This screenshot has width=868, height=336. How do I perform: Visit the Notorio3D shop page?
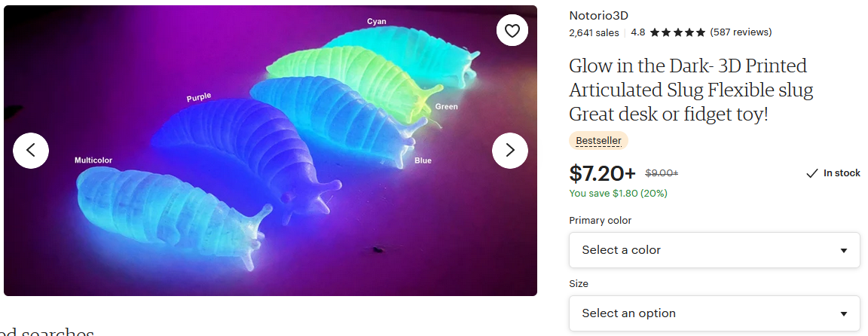pos(599,15)
